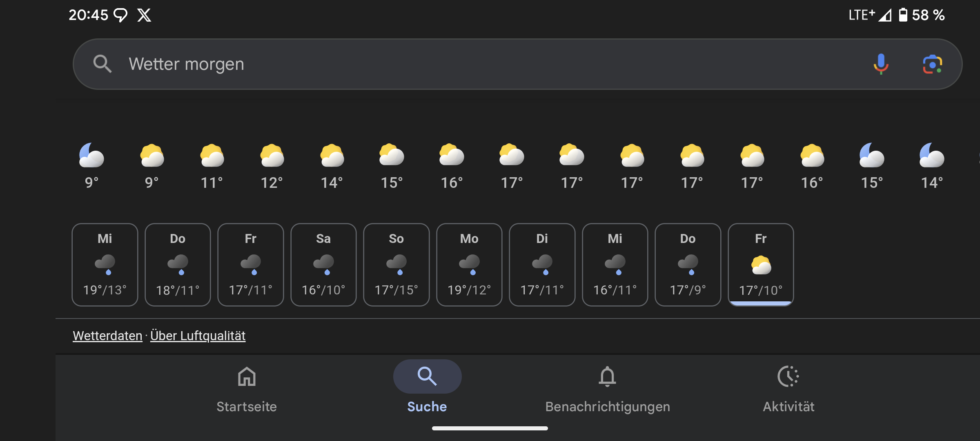The height and width of the screenshot is (441, 980).
Task: Open the Über Luftqualität link
Action: point(198,336)
